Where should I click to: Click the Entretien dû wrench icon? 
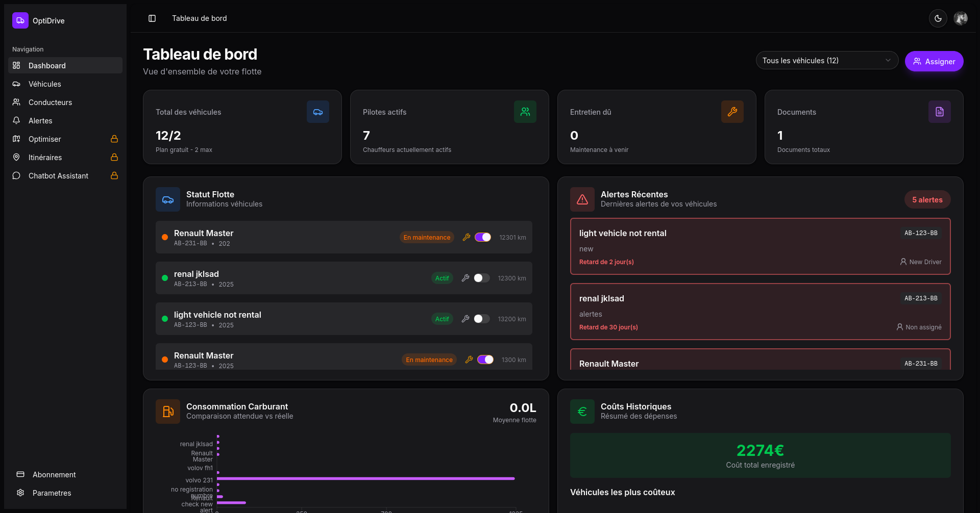(732, 112)
